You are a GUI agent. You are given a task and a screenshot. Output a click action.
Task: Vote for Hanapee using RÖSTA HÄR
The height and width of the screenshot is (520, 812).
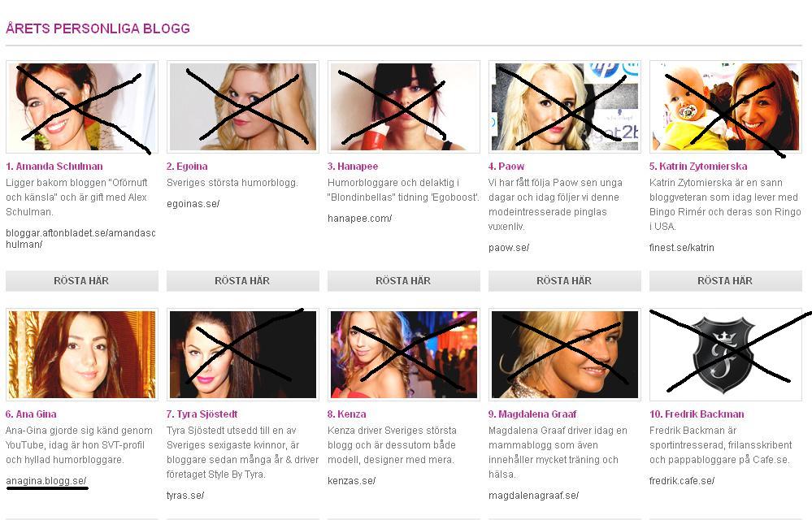(x=404, y=280)
